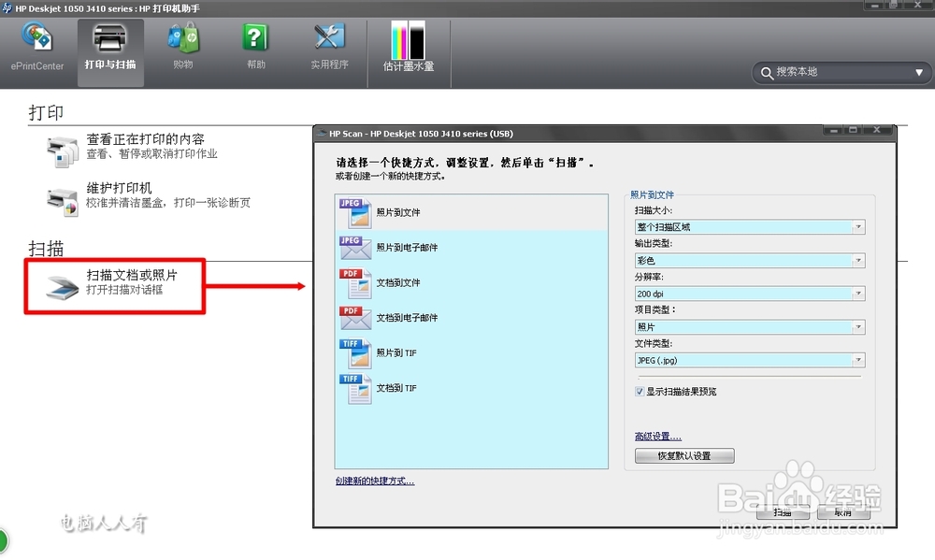The width and height of the screenshot is (935, 560).
Task: Open the 高级设置... link
Action: 657,437
